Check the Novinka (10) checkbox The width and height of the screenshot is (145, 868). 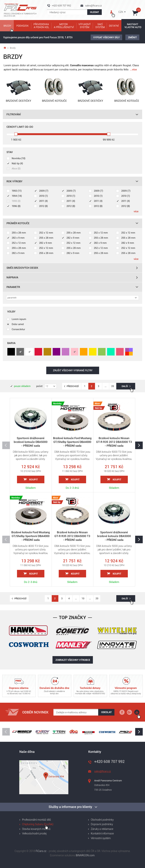point(8,158)
